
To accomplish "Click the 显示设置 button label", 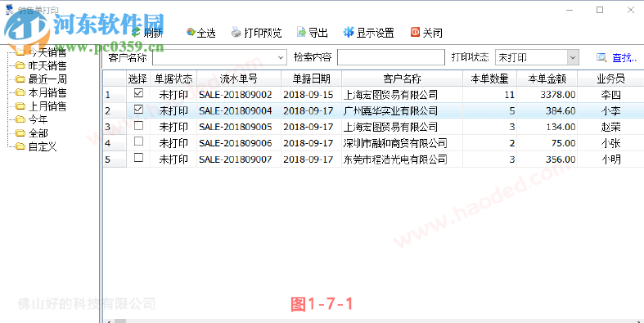I will click(376, 33).
